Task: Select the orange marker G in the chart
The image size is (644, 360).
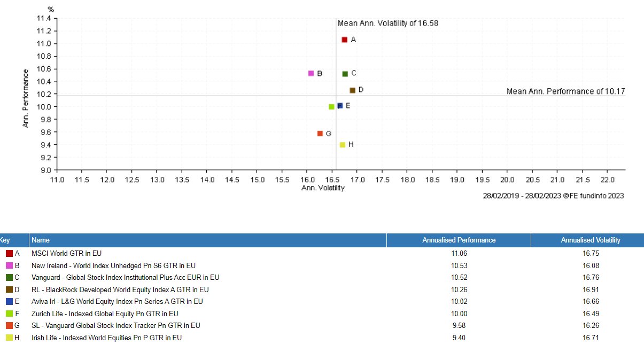Action: tap(320, 134)
